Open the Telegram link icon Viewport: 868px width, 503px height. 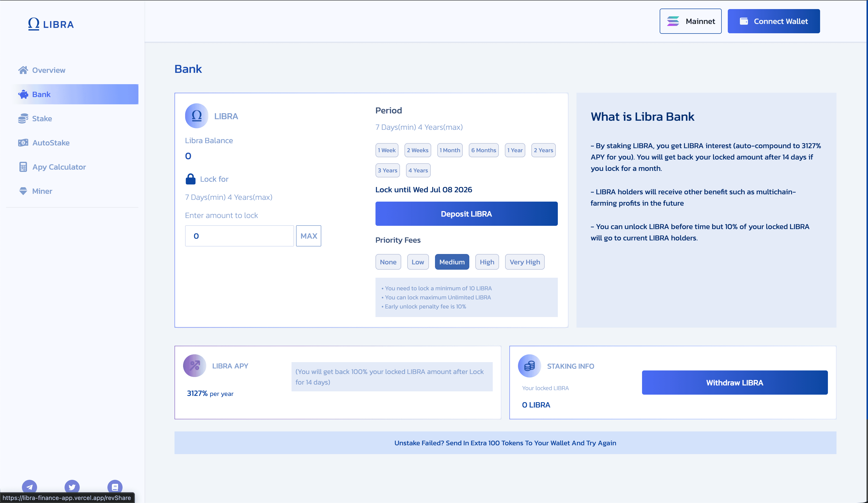(x=29, y=487)
